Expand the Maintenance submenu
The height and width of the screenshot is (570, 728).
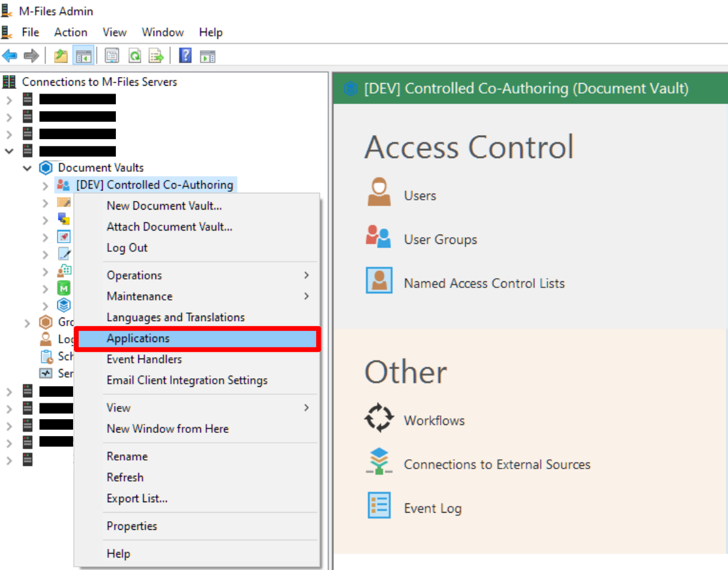click(198, 297)
